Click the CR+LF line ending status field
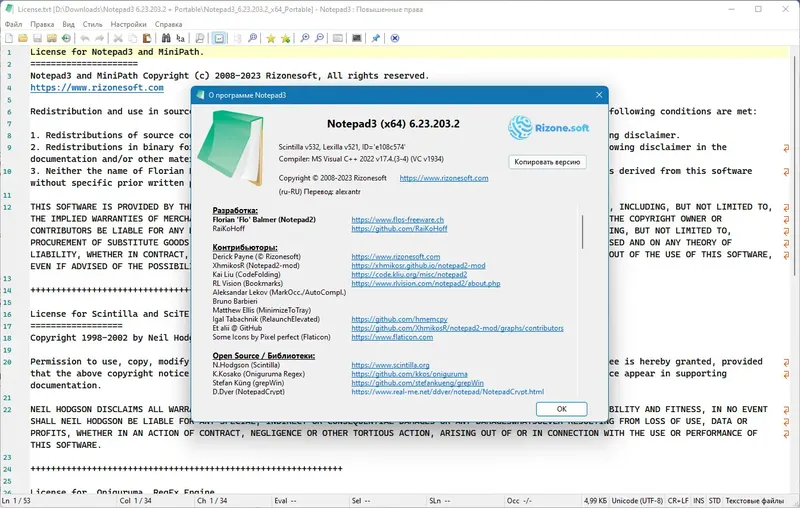 click(678, 501)
